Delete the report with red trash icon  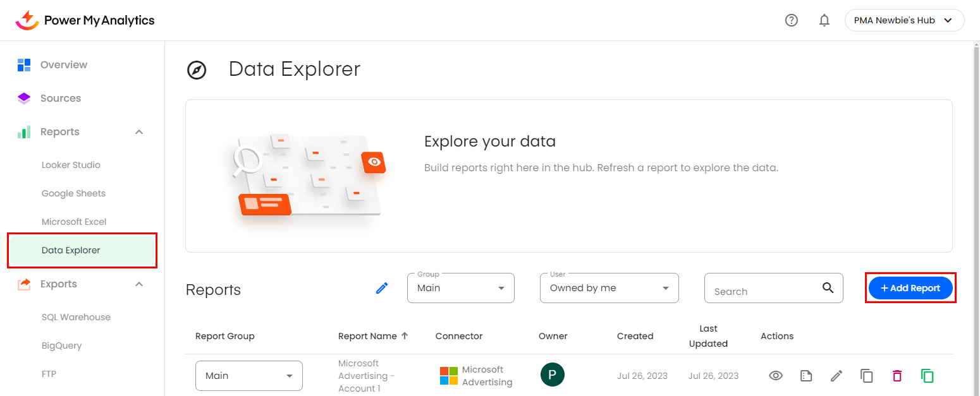(897, 376)
